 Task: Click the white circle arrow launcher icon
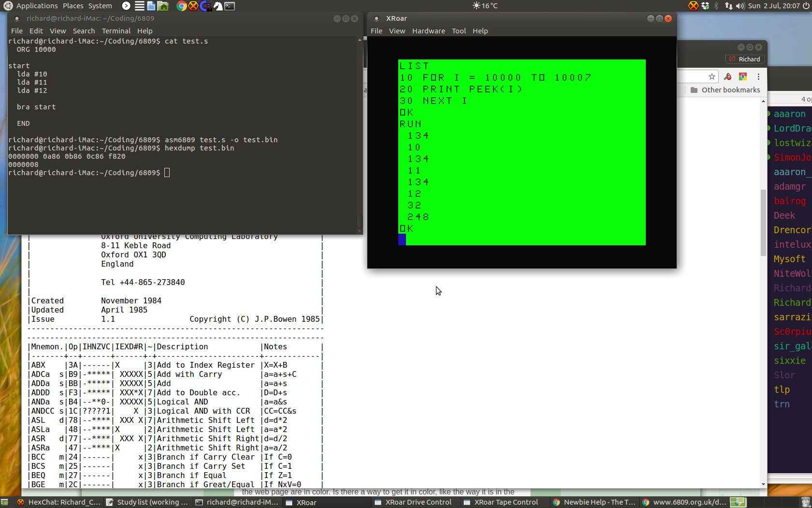pos(126,6)
